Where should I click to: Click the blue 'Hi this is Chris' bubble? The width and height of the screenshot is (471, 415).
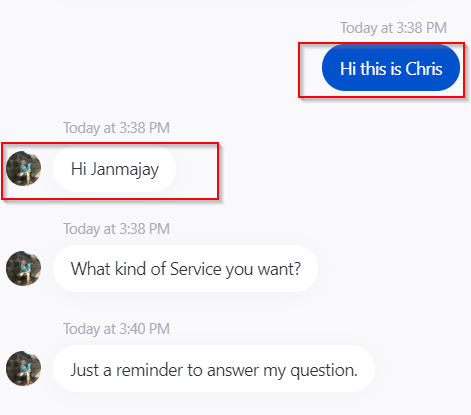pos(391,68)
